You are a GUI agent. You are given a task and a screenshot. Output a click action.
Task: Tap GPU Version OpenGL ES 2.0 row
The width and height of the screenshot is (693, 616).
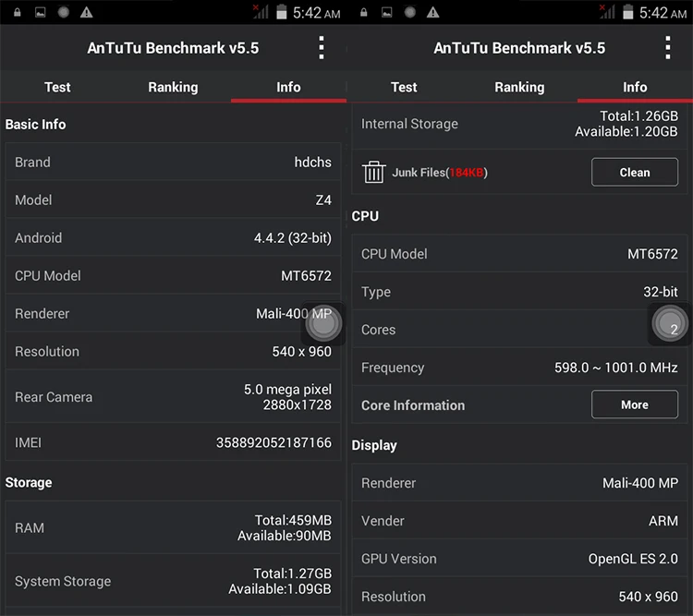point(519,559)
